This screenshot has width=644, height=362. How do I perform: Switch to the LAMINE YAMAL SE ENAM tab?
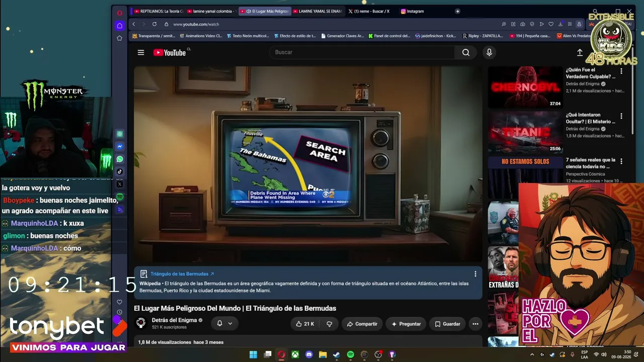tap(317, 11)
